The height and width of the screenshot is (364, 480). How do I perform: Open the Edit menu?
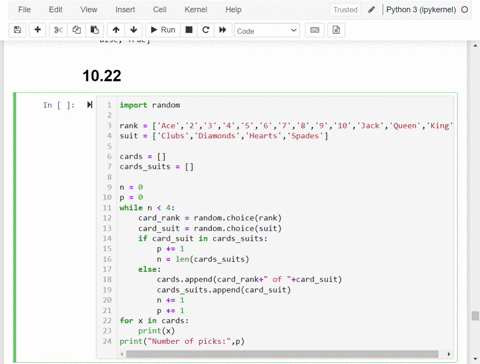(x=55, y=10)
